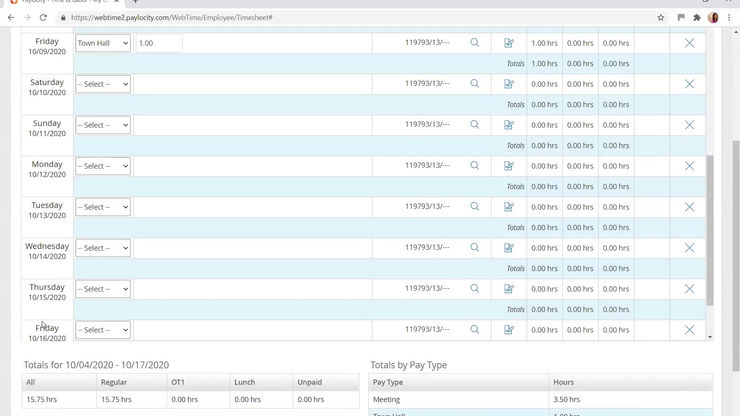Add note to Monday 10/12/2020 entry

509,166
